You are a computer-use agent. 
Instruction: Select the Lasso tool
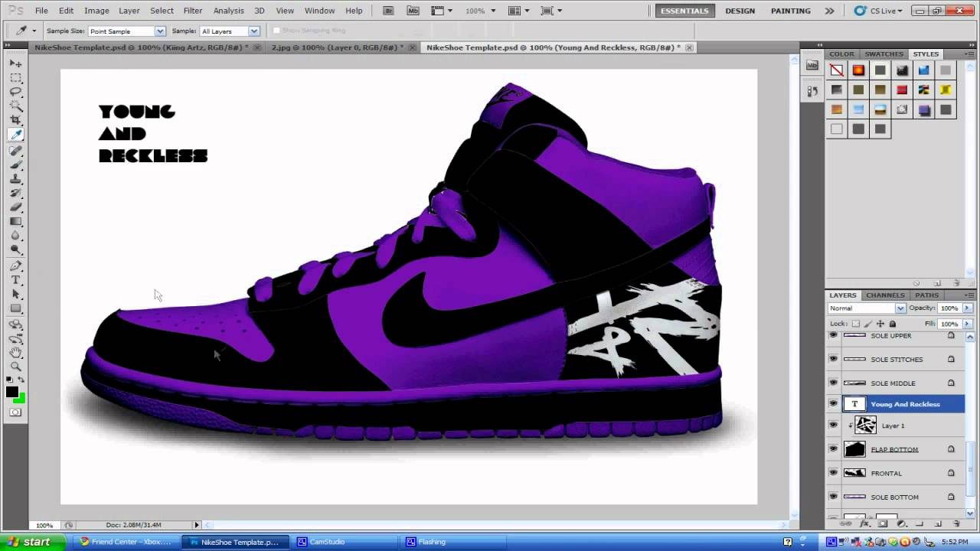coord(15,92)
